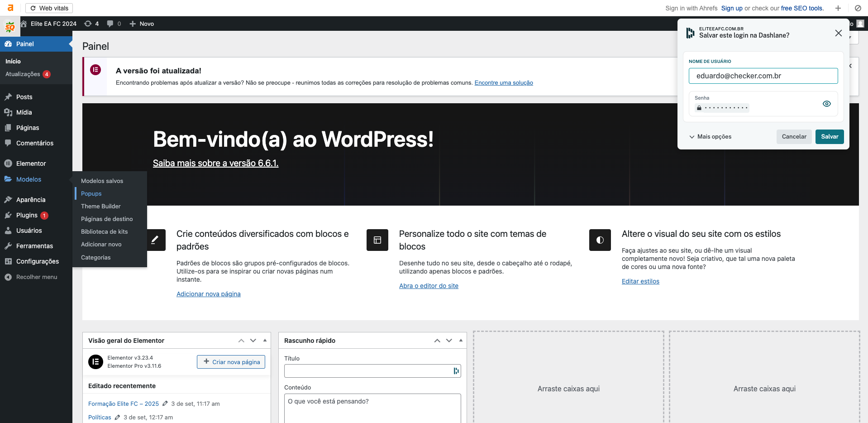This screenshot has height=423, width=868.
Task: Open the Comentários menu icon
Action: [8, 143]
